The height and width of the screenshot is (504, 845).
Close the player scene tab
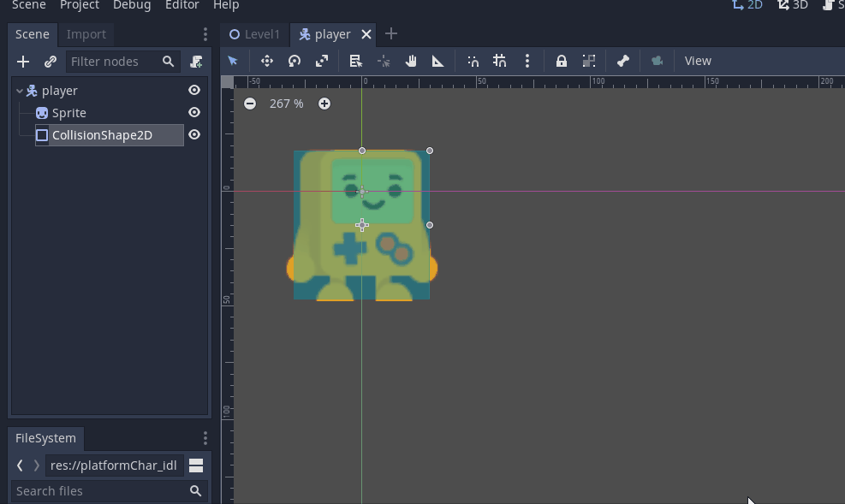pos(366,34)
